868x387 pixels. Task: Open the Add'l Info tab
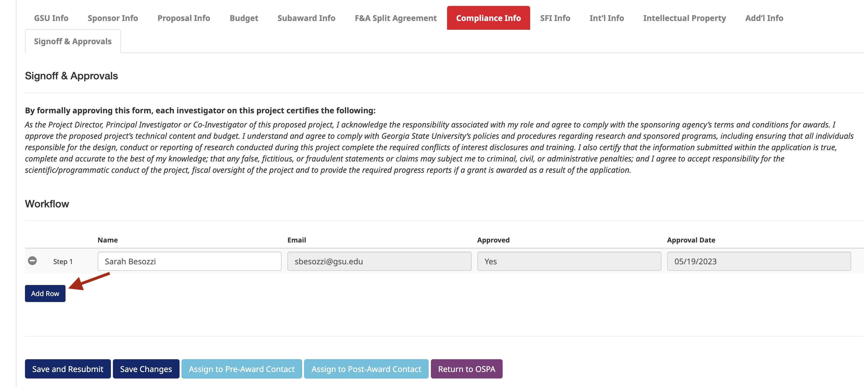(764, 18)
